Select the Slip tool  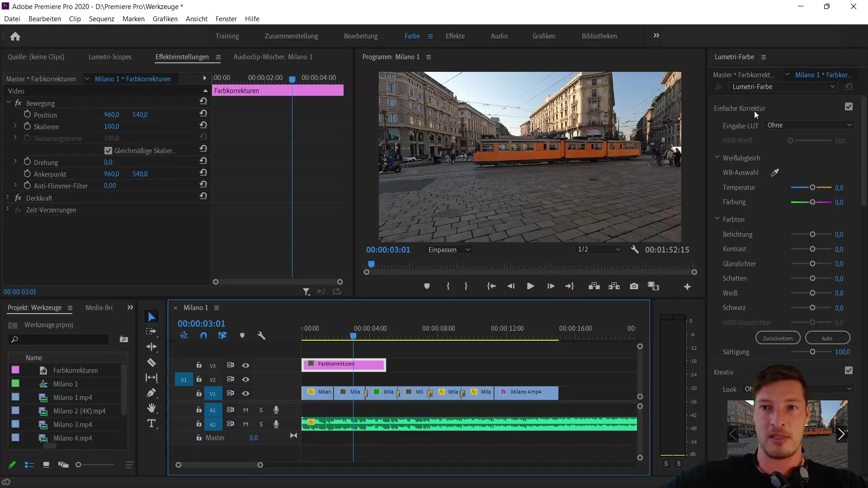point(151,378)
